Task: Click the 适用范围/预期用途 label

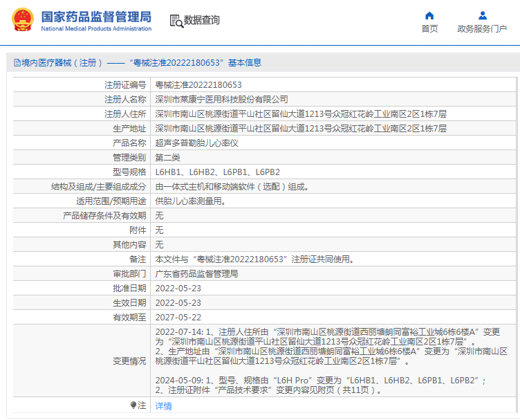Action: (x=111, y=201)
